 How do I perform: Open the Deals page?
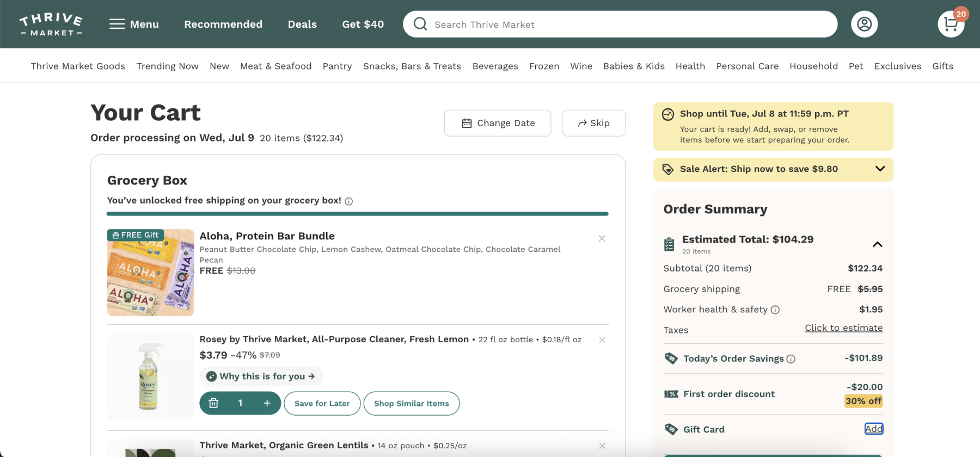[x=302, y=24]
